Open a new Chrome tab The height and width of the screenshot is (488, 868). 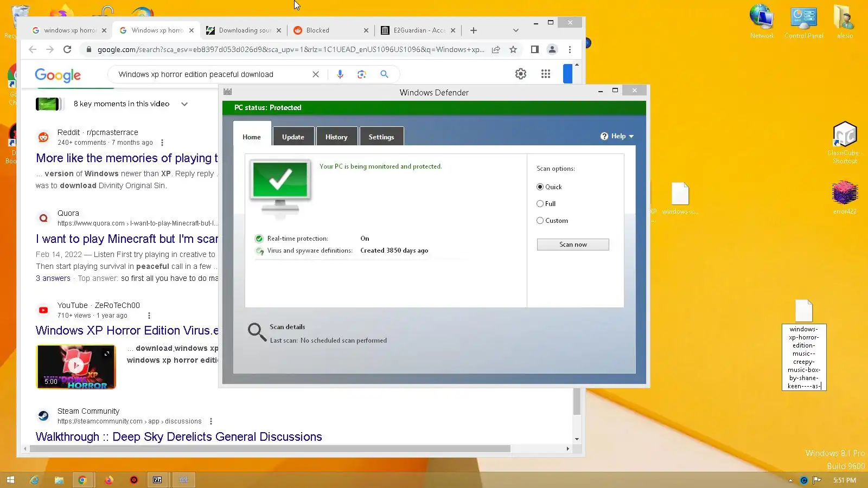click(x=474, y=30)
